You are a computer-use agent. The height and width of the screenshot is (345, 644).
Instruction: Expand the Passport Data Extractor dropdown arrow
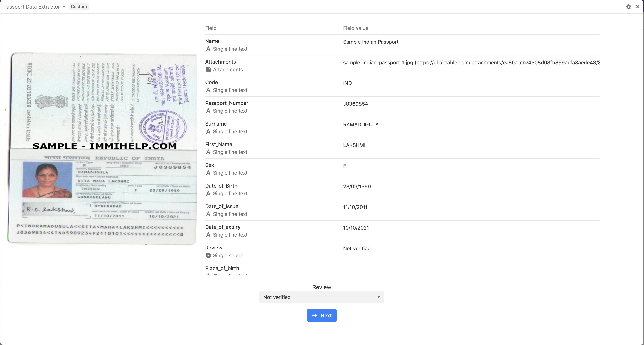pyautogui.click(x=64, y=7)
